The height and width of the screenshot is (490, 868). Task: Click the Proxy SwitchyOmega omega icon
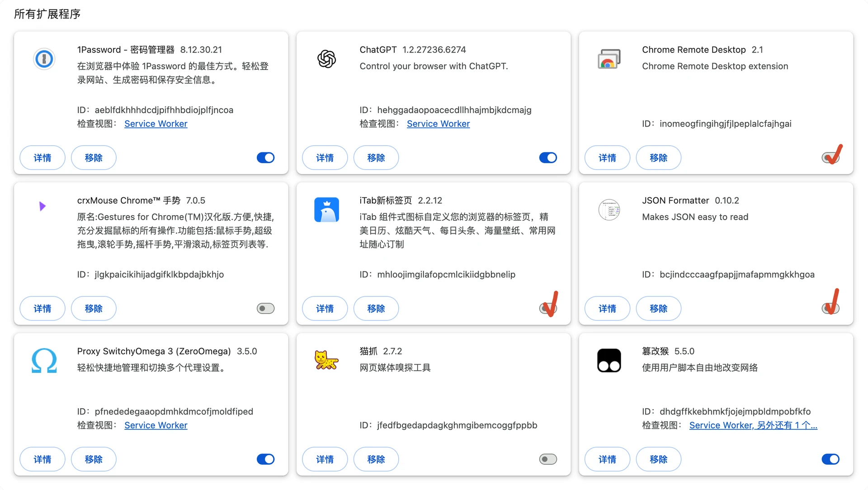(44, 360)
